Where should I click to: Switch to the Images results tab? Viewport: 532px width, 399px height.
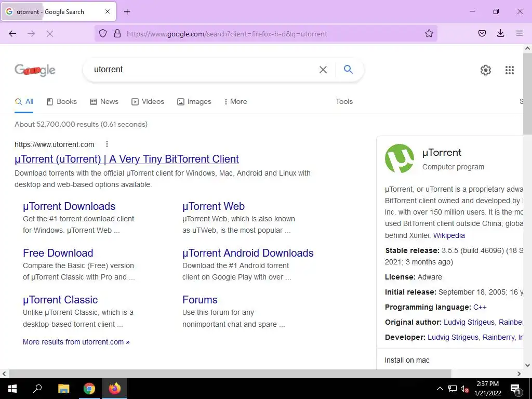click(194, 101)
